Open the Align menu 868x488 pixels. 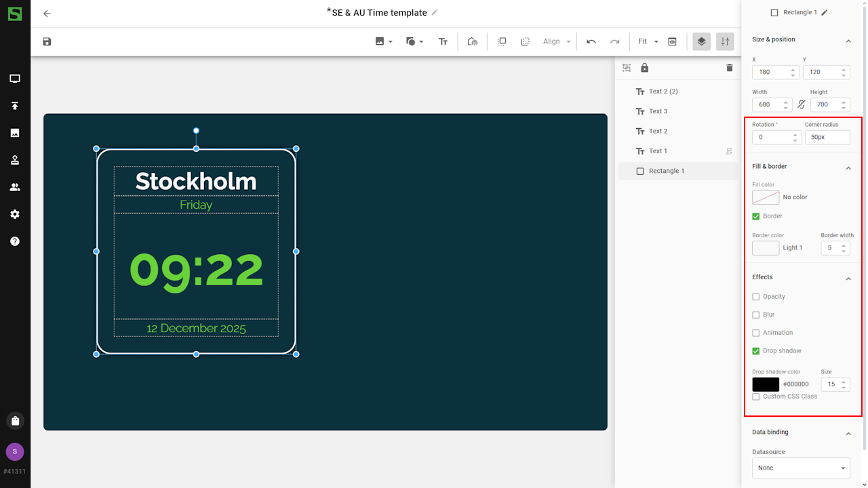point(557,41)
